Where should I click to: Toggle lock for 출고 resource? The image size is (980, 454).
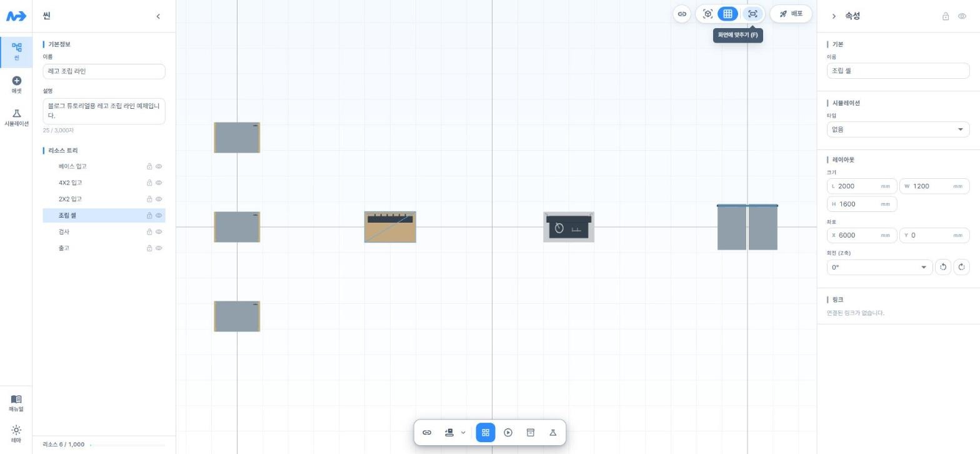149,248
